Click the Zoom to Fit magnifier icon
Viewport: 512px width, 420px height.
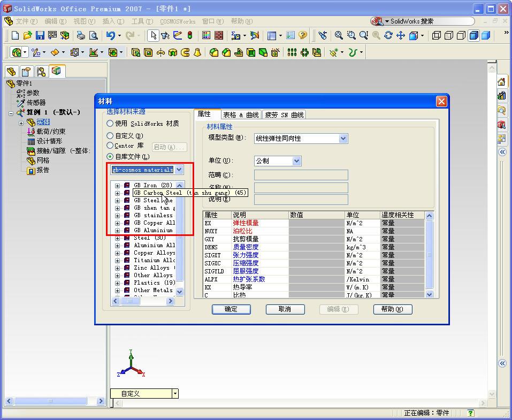339,35
